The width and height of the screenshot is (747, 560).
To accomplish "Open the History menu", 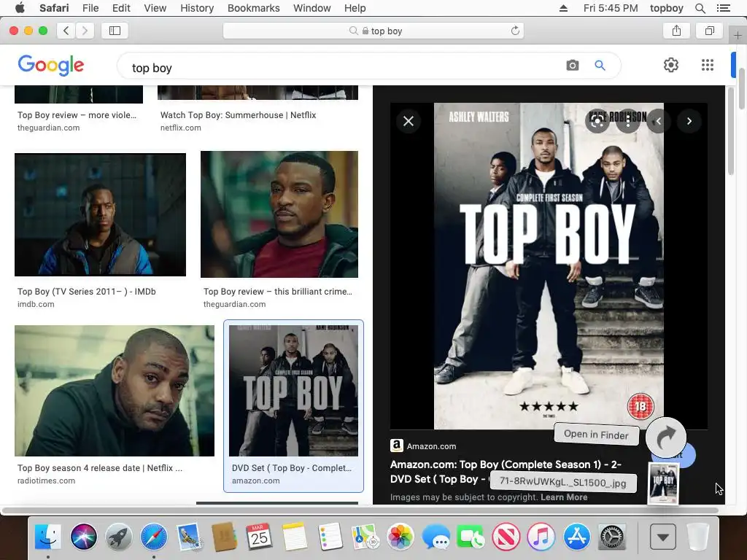I will click(x=197, y=8).
